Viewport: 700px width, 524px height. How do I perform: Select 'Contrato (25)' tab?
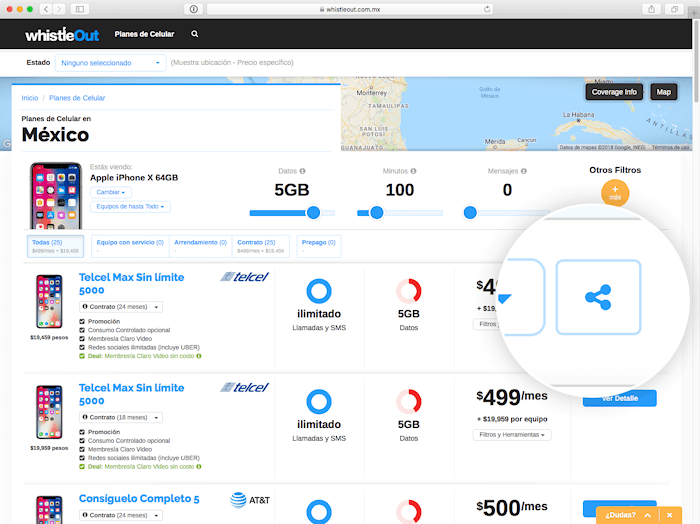tap(261, 246)
